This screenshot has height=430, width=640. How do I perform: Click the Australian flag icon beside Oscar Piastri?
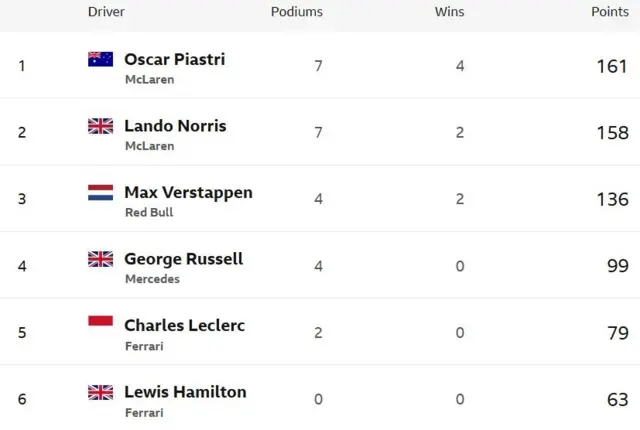click(100, 59)
